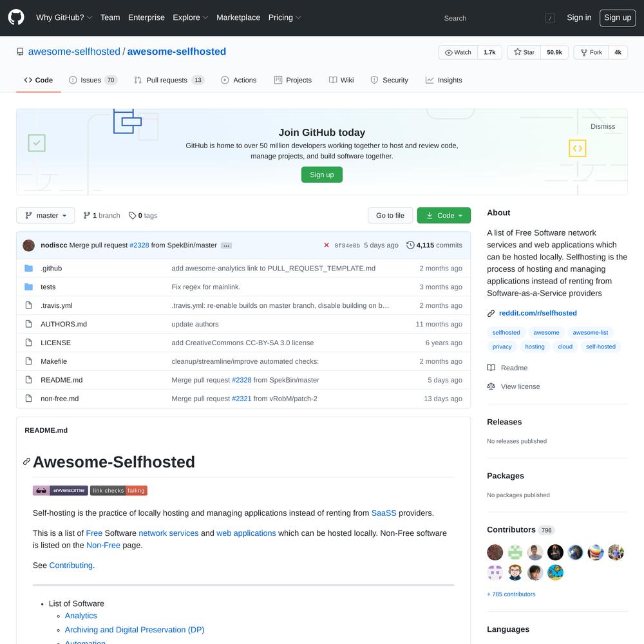Click the tag icon beside 0 tags
This screenshot has height=644, width=644.
(x=132, y=216)
